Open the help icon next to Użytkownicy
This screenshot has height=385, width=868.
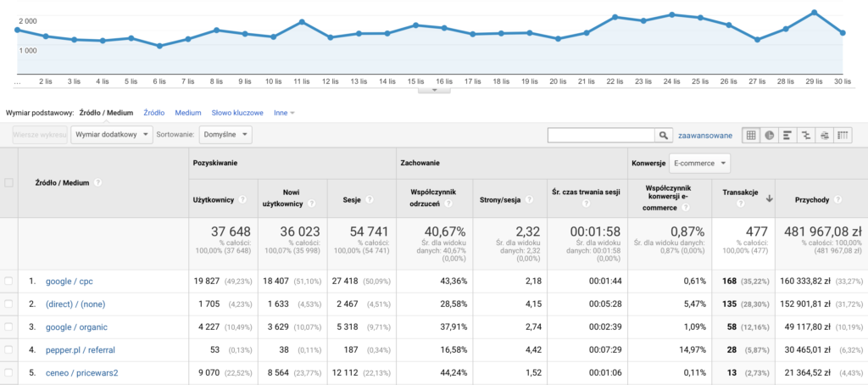coord(243,200)
